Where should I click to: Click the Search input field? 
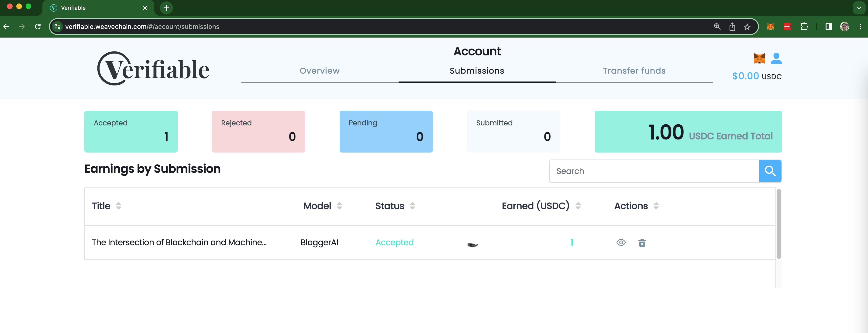tap(654, 171)
